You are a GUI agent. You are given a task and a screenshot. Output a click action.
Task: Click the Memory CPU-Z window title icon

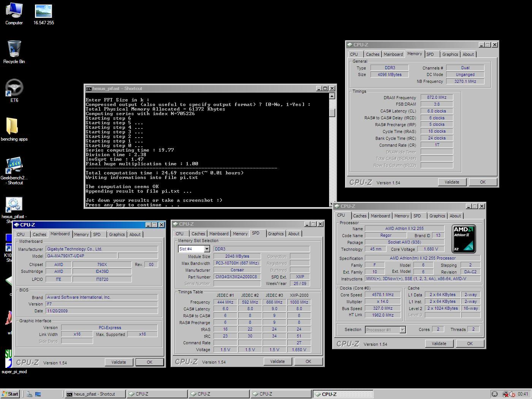[x=350, y=44]
